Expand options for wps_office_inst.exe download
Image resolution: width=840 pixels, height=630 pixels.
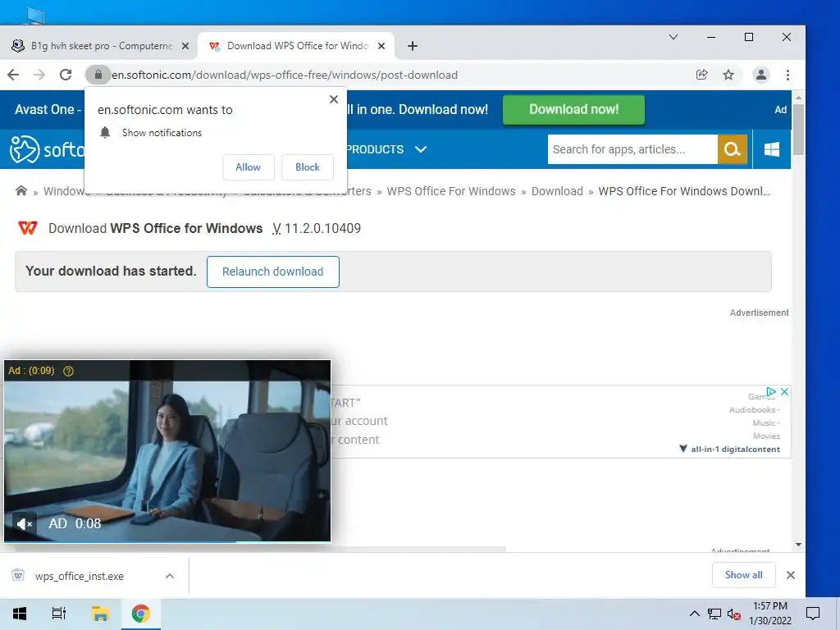pyautogui.click(x=170, y=576)
